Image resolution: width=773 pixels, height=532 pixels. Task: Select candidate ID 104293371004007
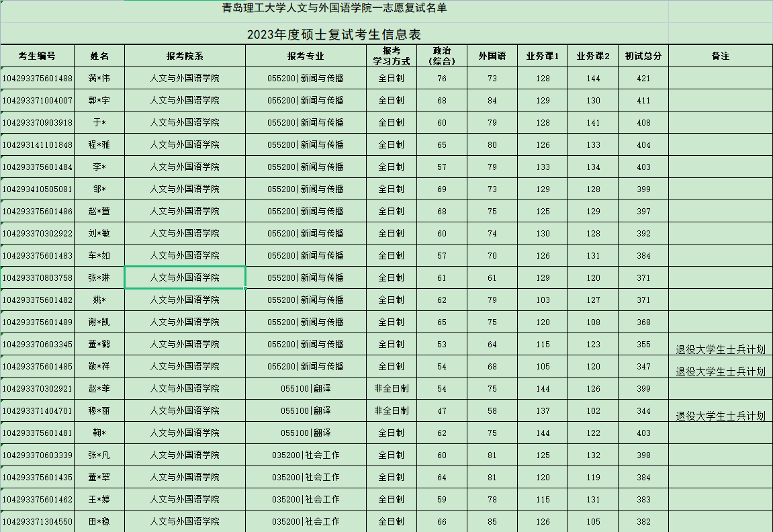point(38,100)
